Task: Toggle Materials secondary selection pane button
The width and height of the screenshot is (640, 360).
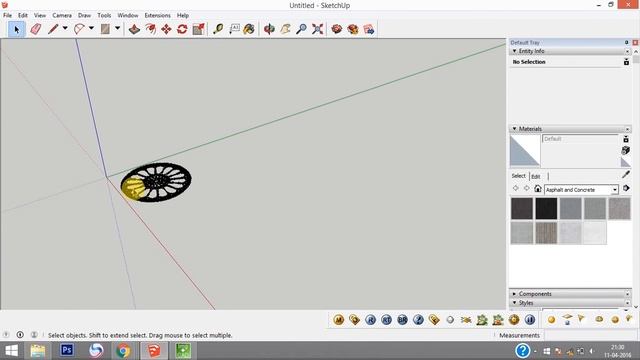Action: (626, 139)
